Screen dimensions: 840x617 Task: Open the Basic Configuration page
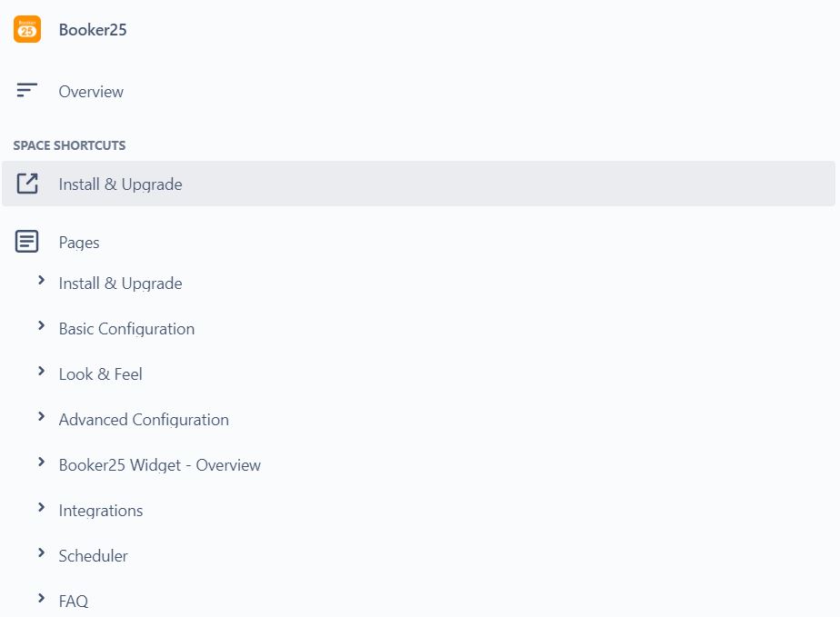tap(126, 329)
